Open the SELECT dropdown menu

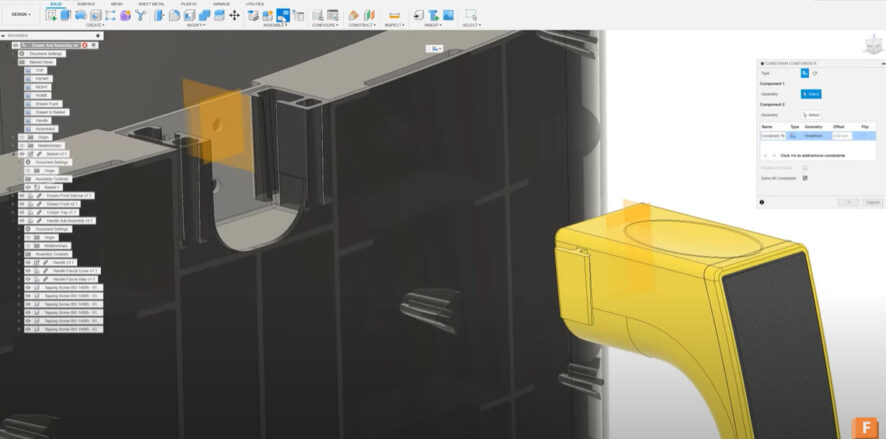coord(472,25)
